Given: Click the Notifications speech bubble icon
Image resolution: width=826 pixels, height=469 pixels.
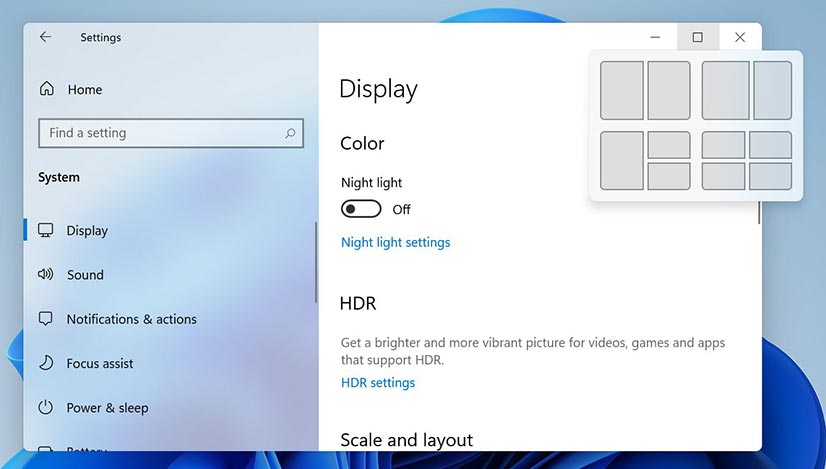Looking at the screenshot, I should point(46,319).
